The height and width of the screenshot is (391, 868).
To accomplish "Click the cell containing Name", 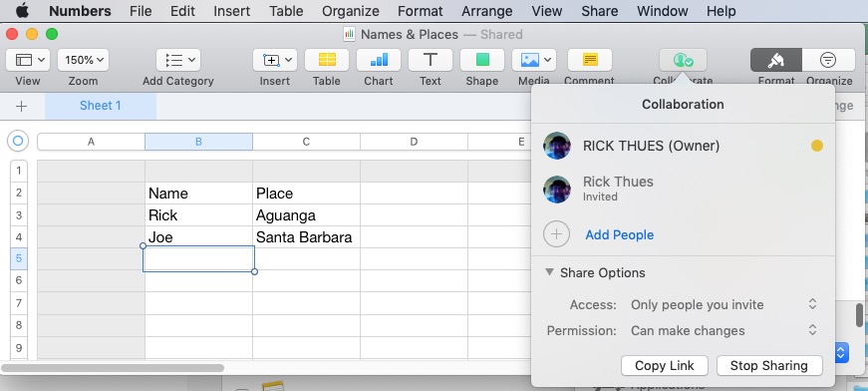I will coord(198,193).
